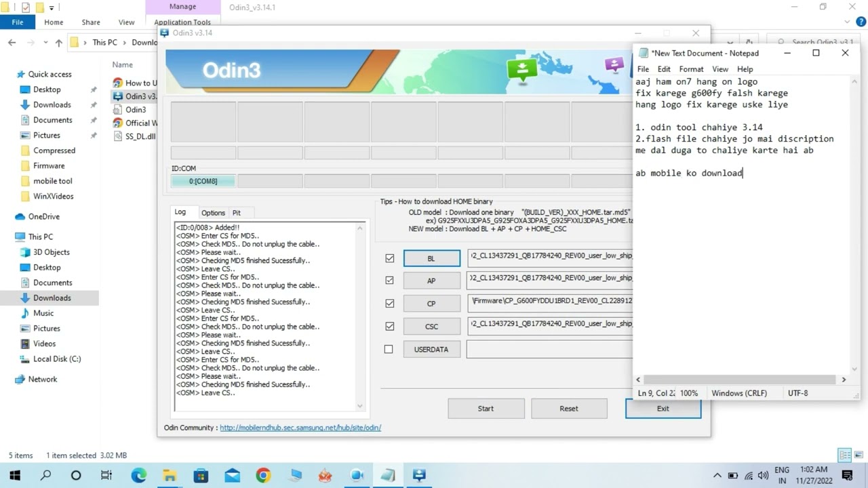The height and width of the screenshot is (488, 868).
Task: Click the CSC file button
Action: 431,327
